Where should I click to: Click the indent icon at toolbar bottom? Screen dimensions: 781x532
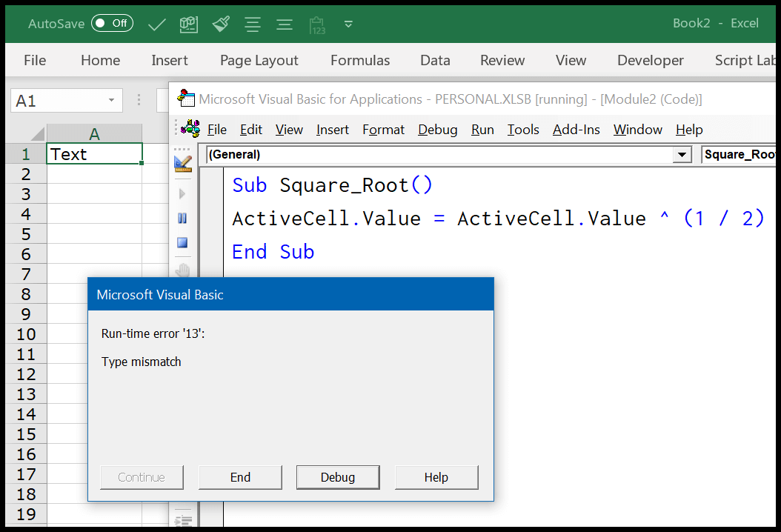click(x=182, y=519)
